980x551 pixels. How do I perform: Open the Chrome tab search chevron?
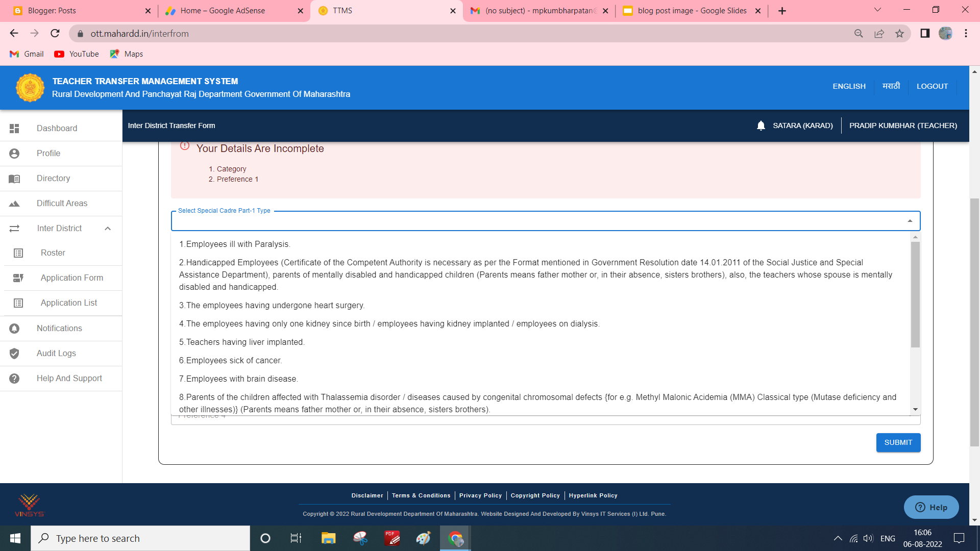(877, 10)
